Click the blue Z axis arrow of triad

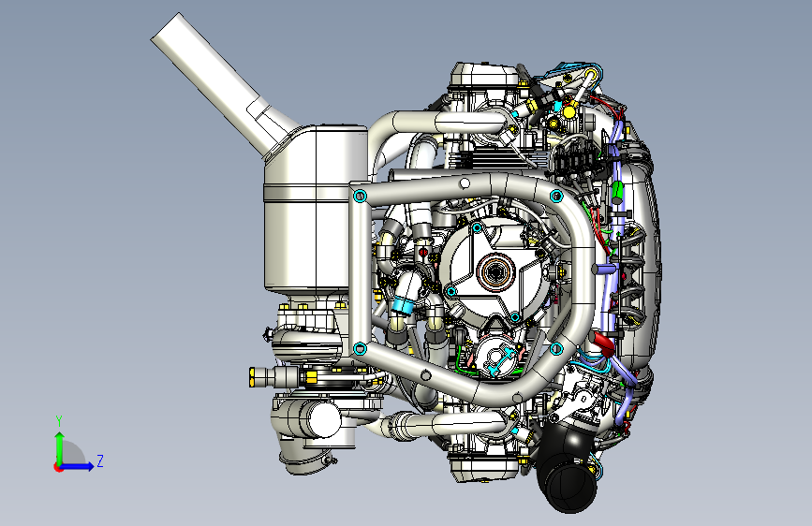coord(78,466)
